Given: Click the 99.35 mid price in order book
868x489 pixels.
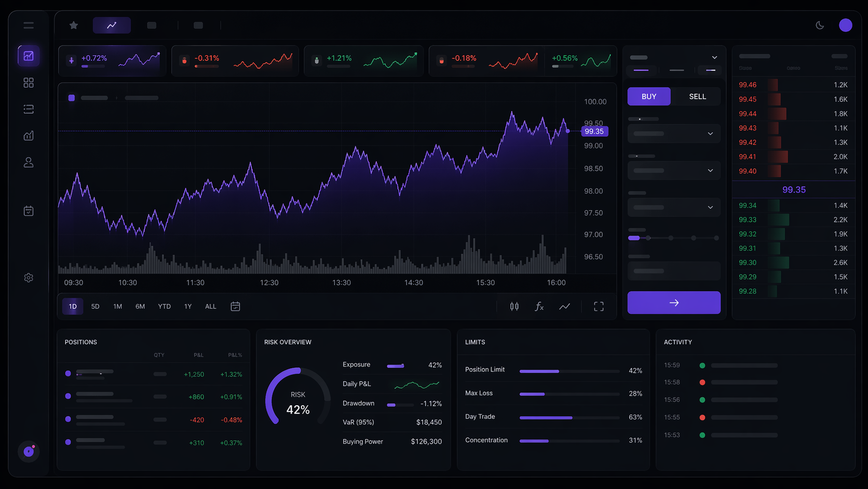Looking at the screenshot, I should tap(794, 190).
